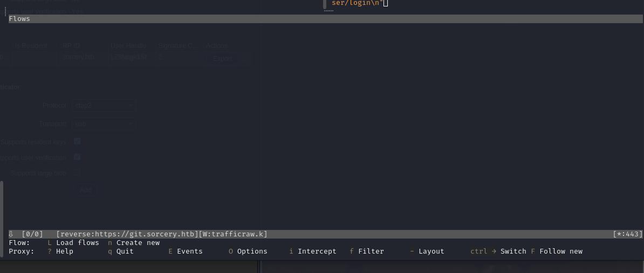Click the Add authenticator button
The height and width of the screenshot is (273, 644).
click(x=85, y=190)
